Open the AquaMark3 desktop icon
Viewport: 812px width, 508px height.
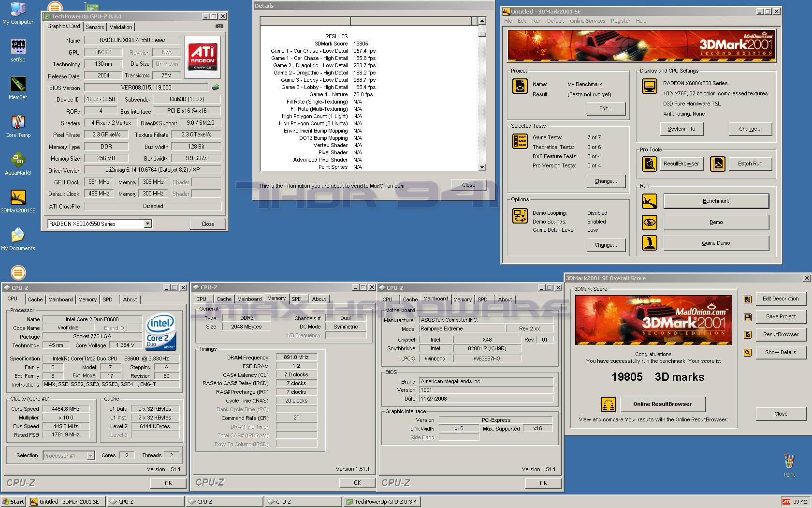point(18,164)
